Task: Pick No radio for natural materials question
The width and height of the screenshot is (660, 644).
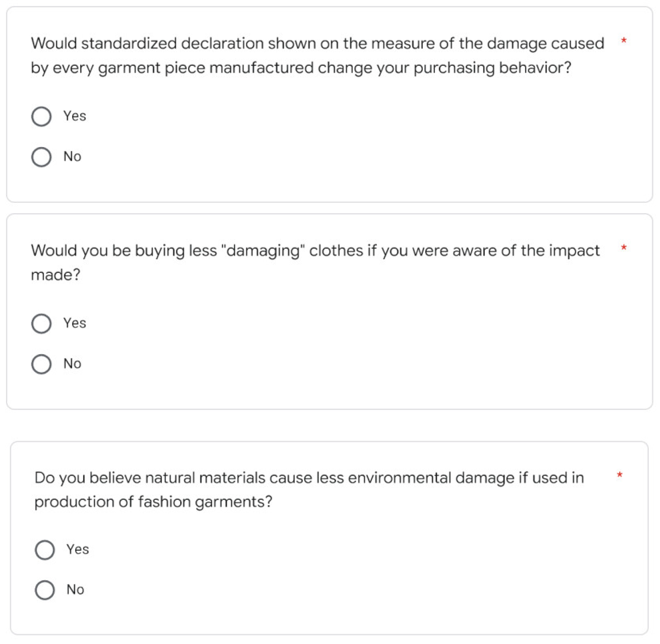Action: click(x=45, y=590)
